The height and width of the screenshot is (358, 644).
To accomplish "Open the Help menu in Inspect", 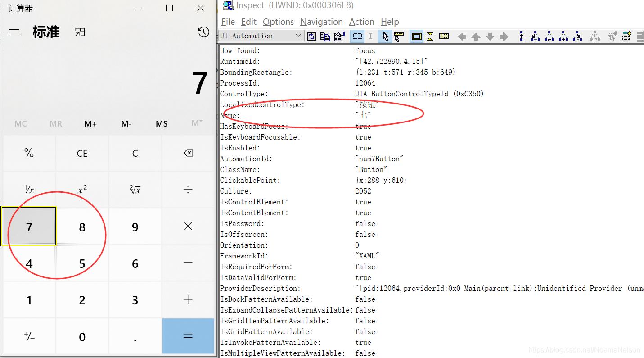I will coord(390,22).
